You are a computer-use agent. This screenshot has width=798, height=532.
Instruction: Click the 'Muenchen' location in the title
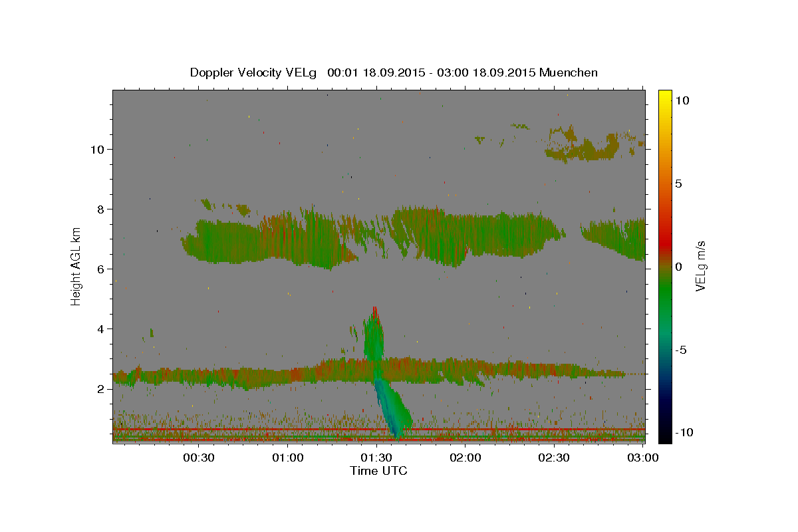click(569, 72)
